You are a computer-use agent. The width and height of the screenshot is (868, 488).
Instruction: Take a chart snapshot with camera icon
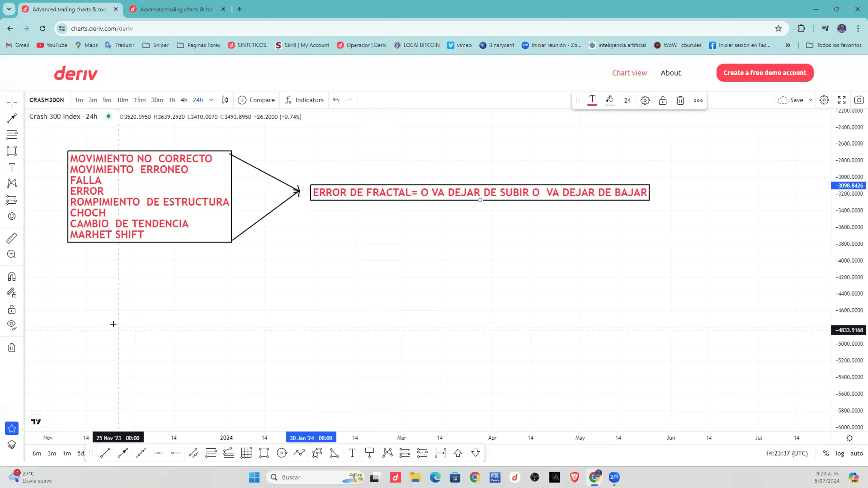pyautogui.click(x=859, y=100)
